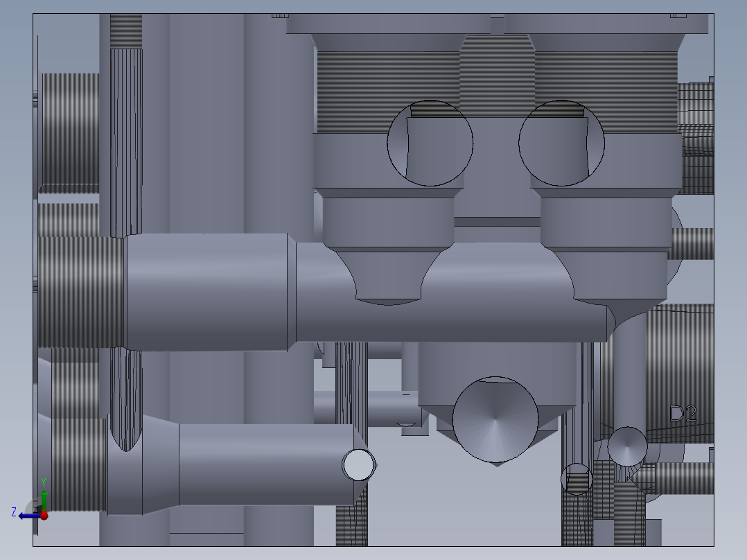The height and width of the screenshot is (560, 747).
Task: Click the blue Z axis arrow of the triad
Action: [28, 516]
